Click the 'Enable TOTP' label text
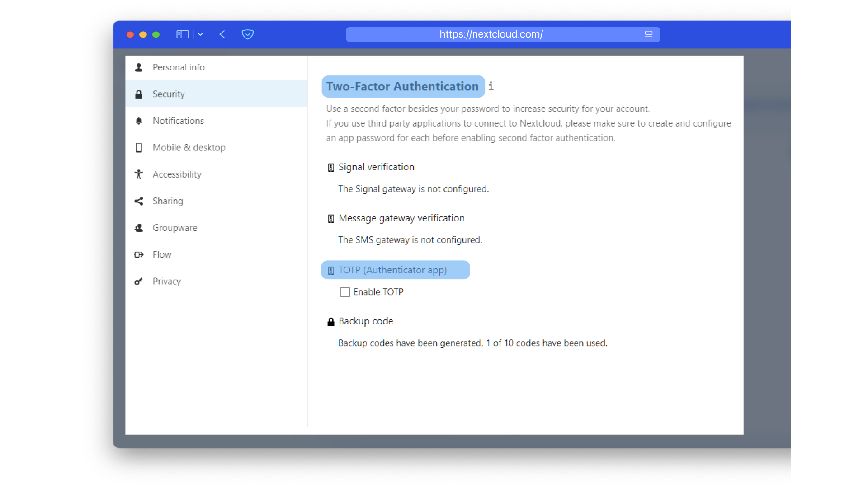This screenshot has width=868, height=488. pyautogui.click(x=378, y=292)
